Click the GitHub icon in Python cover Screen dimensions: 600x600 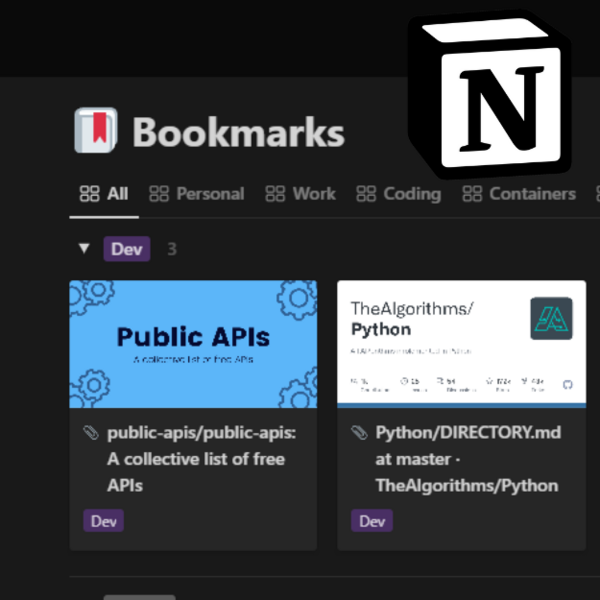(568, 385)
